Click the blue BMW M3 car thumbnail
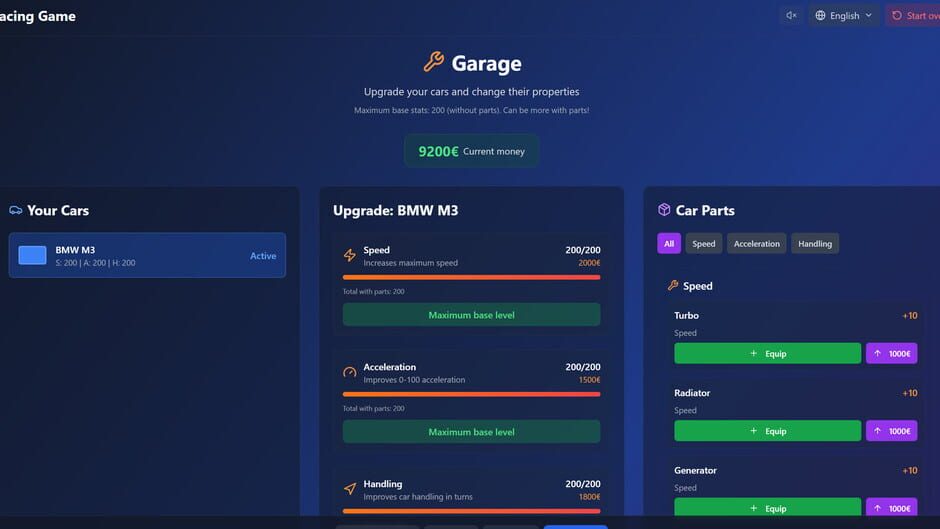The image size is (940, 529). [32, 256]
